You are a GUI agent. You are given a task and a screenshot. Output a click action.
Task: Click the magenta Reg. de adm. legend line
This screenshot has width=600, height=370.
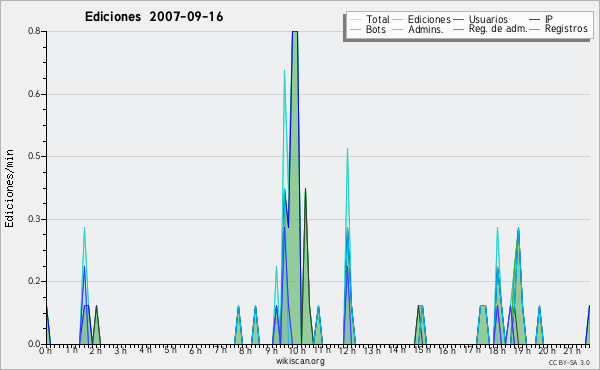tap(458, 29)
